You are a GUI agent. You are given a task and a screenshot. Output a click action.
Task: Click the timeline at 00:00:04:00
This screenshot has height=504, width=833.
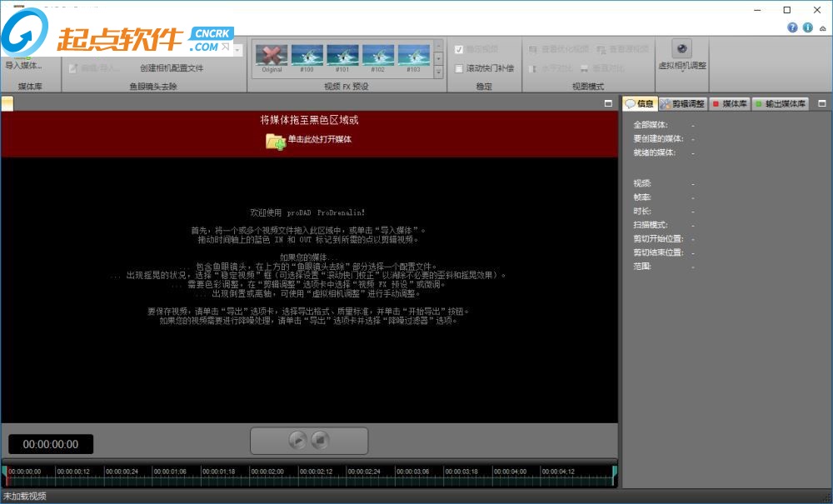tap(510, 472)
